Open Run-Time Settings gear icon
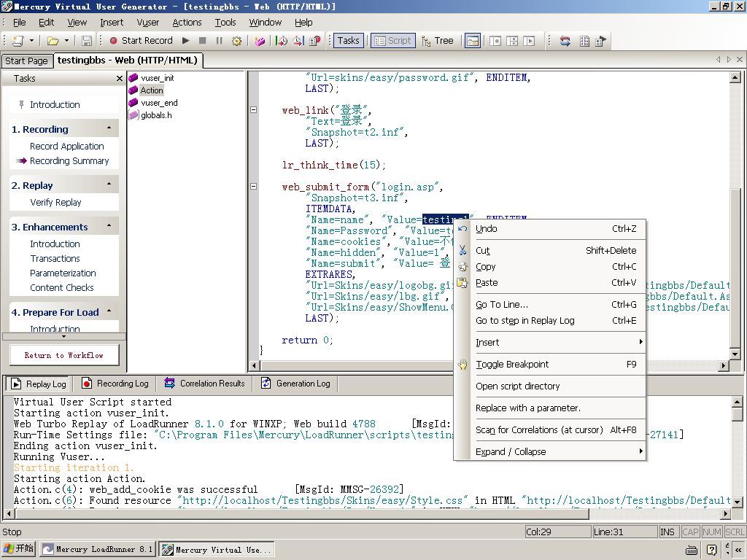This screenshot has width=747, height=560. tap(236, 41)
